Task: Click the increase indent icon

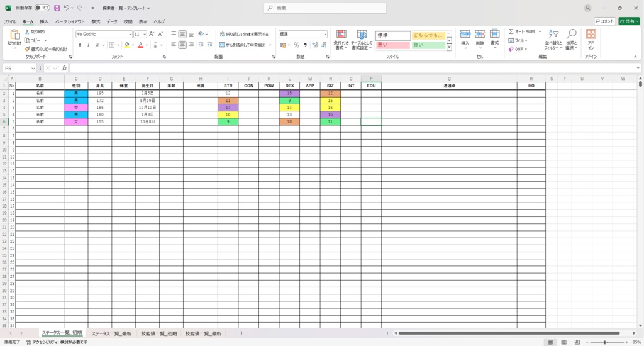Action: tap(209, 45)
